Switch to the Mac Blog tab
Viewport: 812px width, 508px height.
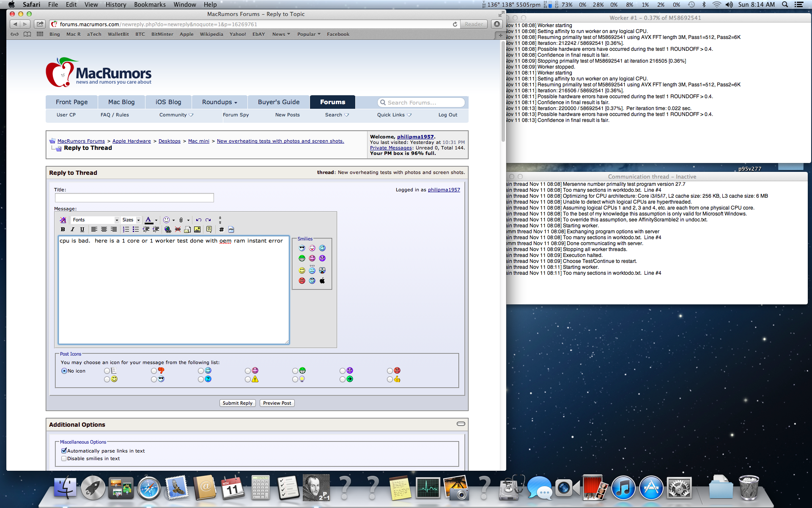click(x=121, y=102)
